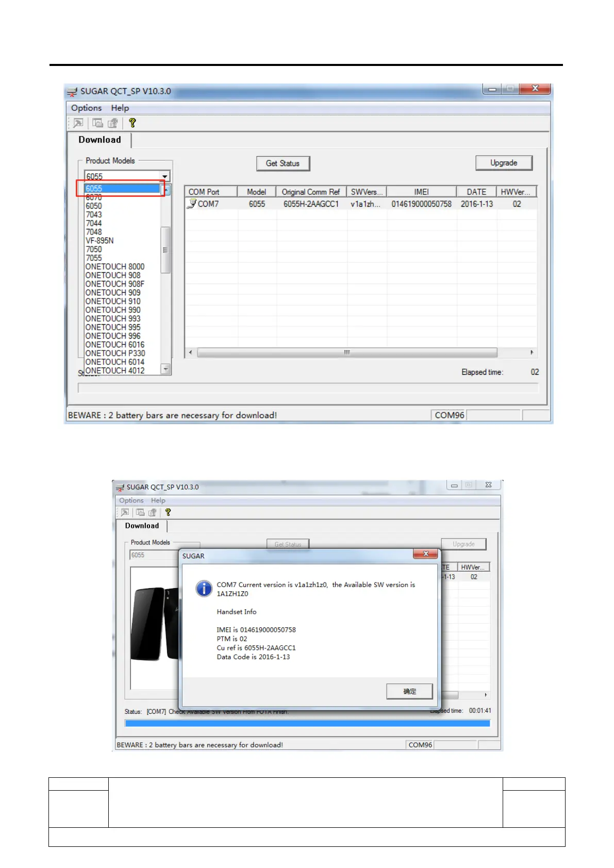Open Help menu in the model-list window
Screen dimensions: 614x868
(x=120, y=108)
